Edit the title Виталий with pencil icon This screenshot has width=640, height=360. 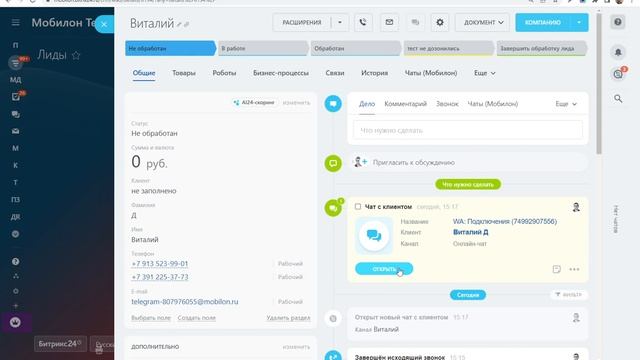point(179,24)
